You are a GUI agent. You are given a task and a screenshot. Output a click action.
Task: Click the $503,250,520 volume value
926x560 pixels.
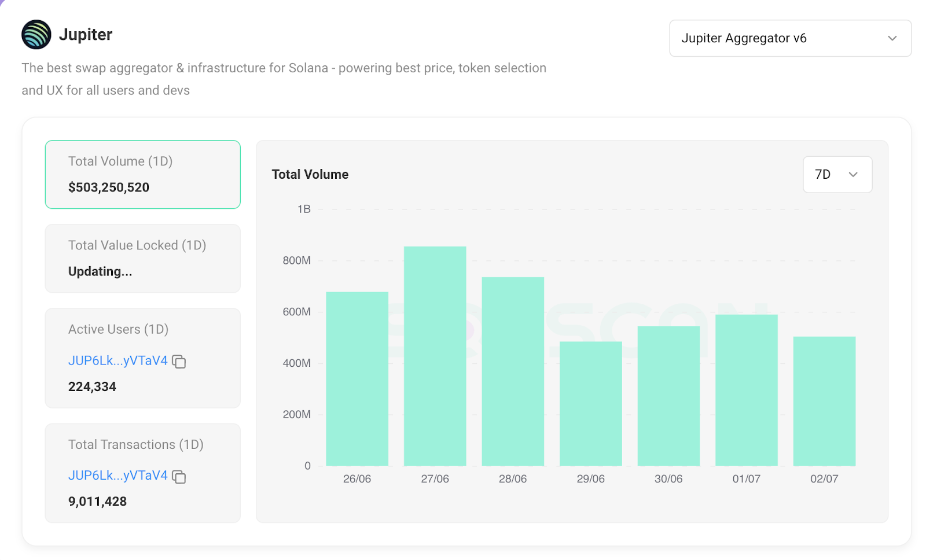tap(109, 187)
